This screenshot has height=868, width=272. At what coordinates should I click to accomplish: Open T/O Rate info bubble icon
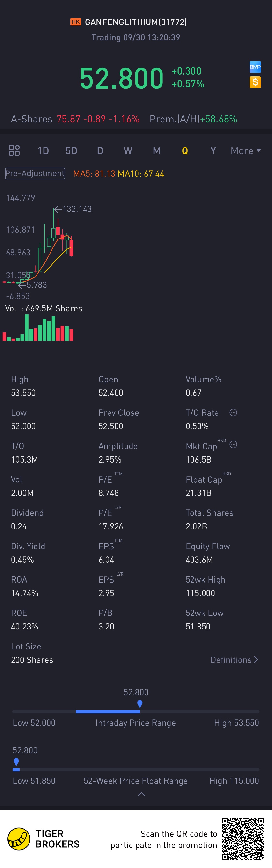pyautogui.click(x=233, y=412)
